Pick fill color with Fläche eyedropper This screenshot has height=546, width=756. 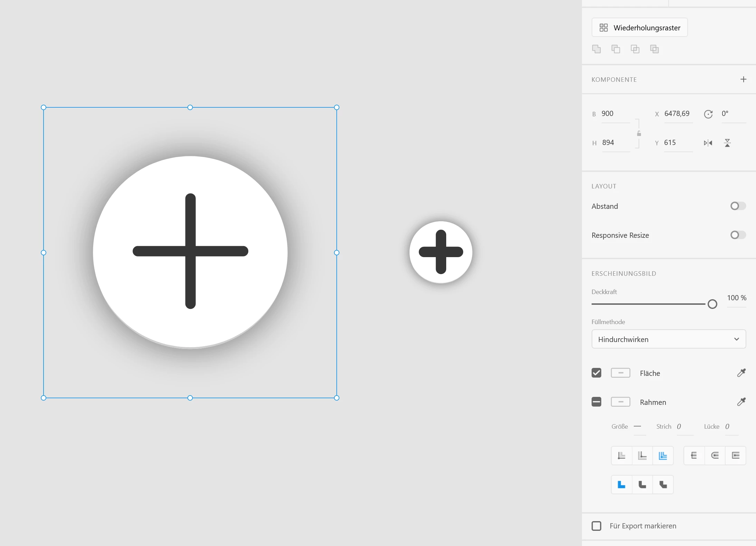[x=741, y=373]
